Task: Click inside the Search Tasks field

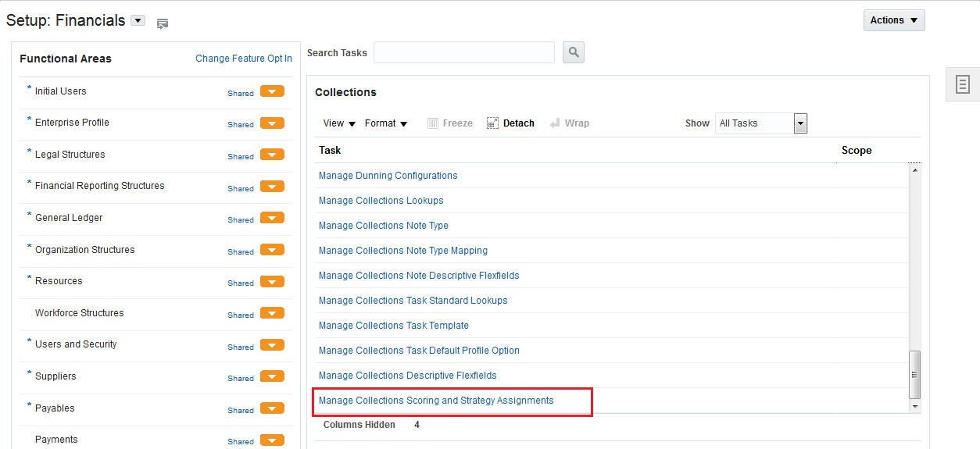Action: point(464,52)
